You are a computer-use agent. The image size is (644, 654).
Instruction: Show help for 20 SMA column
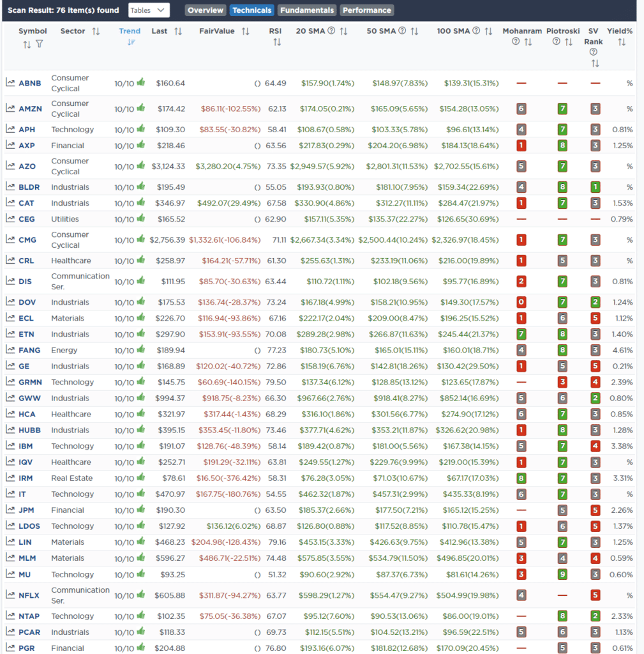(331, 31)
